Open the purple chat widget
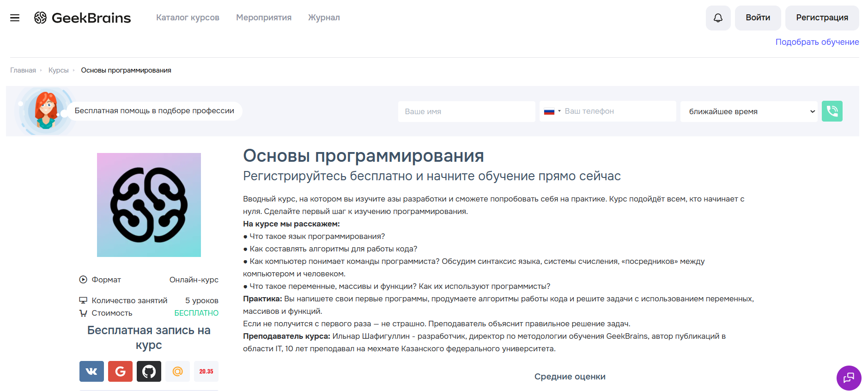868x391 pixels. point(849,378)
